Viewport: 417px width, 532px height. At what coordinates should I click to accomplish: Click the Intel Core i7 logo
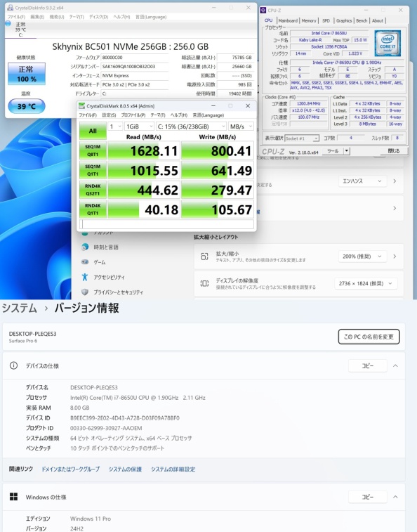[x=388, y=43]
